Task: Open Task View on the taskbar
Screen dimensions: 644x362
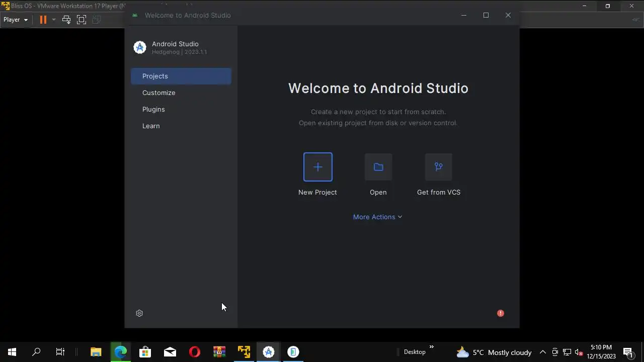Action: (x=60, y=352)
